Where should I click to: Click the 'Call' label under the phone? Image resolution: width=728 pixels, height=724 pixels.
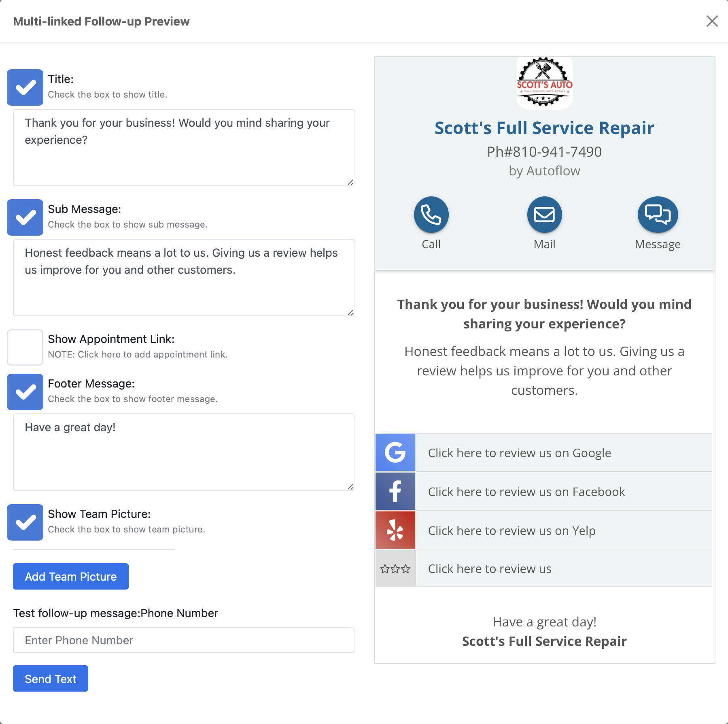(431, 244)
